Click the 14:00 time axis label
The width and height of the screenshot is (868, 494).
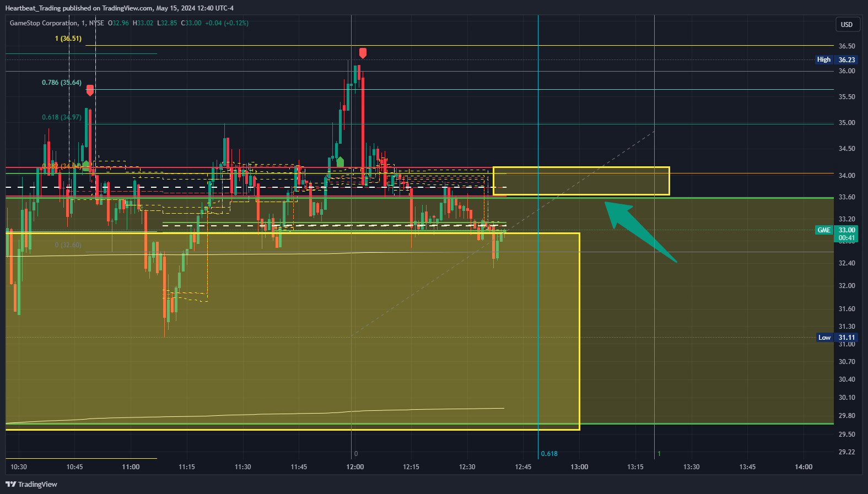coord(804,467)
